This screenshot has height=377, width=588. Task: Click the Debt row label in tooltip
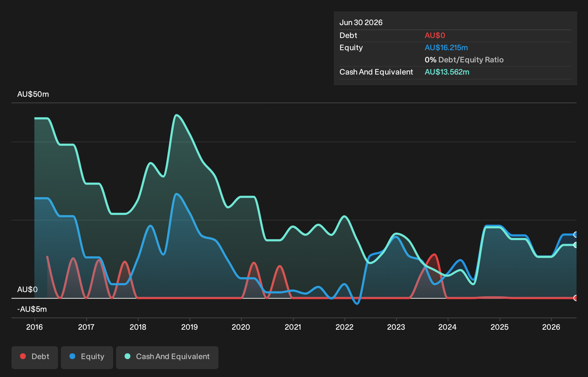click(x=348, y=35)
